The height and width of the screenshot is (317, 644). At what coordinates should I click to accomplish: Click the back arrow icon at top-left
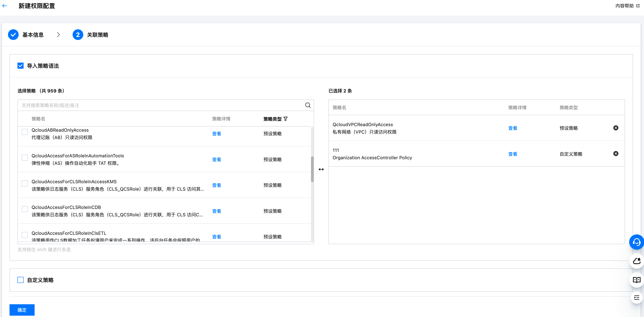tap(5, 6)
